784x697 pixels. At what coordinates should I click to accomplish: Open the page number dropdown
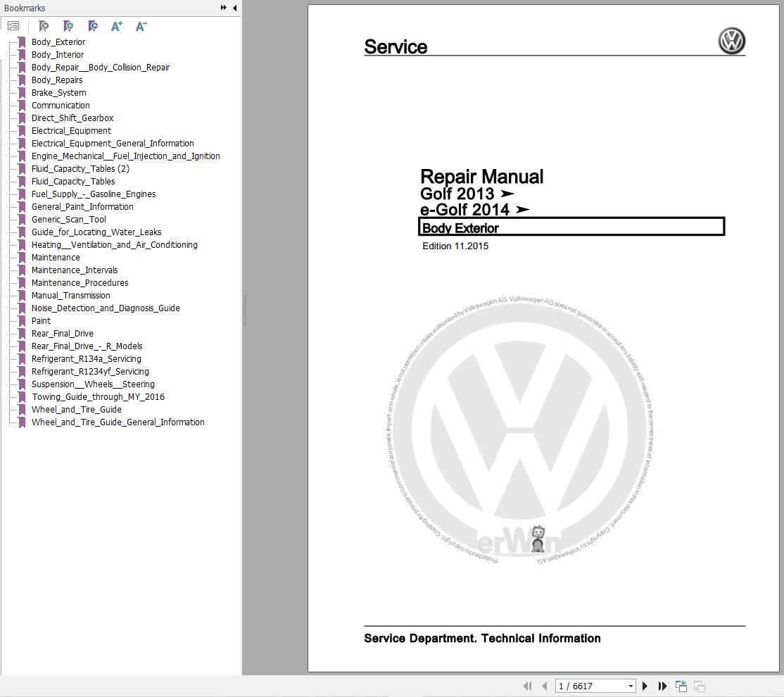[x=631, y=686]
